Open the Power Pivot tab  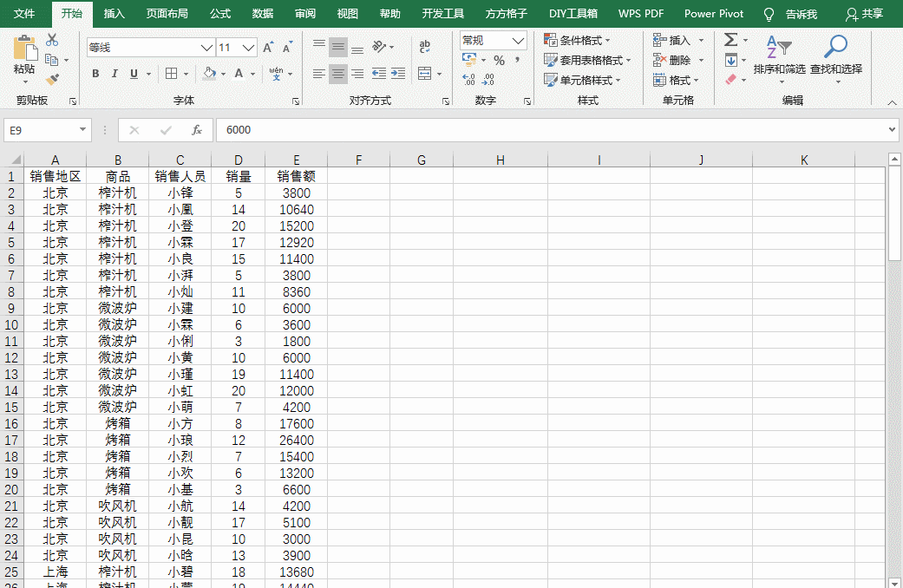(x=714, y=14)
